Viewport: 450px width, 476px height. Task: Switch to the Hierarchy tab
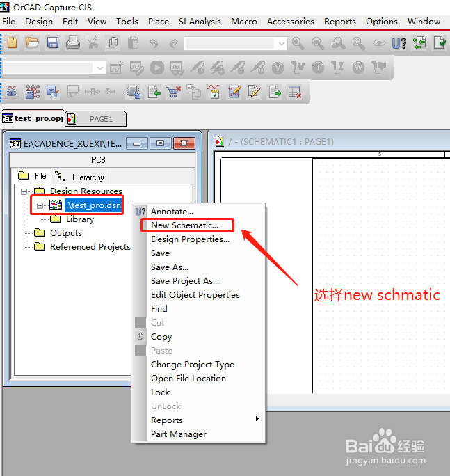pos(79,177)
